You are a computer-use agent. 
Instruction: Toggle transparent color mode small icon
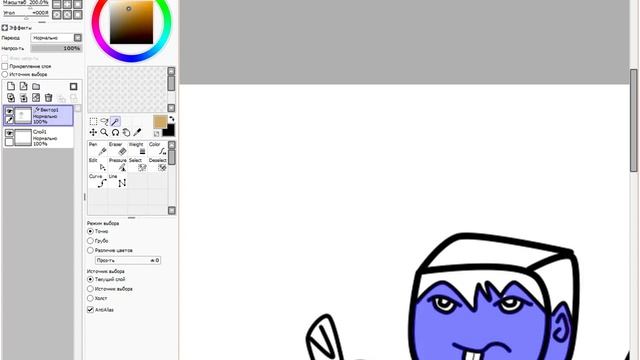[156, 133]
